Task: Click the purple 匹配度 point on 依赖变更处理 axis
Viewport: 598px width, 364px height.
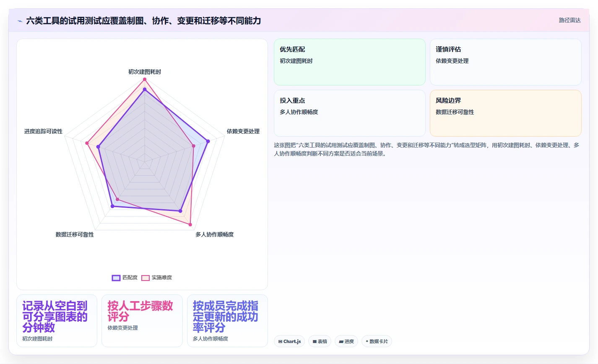Action: tap(208, 141)
